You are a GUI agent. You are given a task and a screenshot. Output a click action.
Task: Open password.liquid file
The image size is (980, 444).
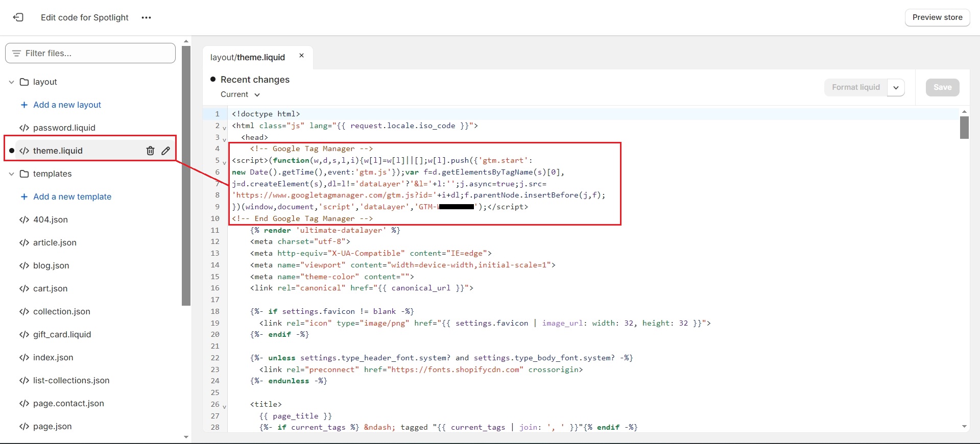pyautogui.click(x=64, y=128)
